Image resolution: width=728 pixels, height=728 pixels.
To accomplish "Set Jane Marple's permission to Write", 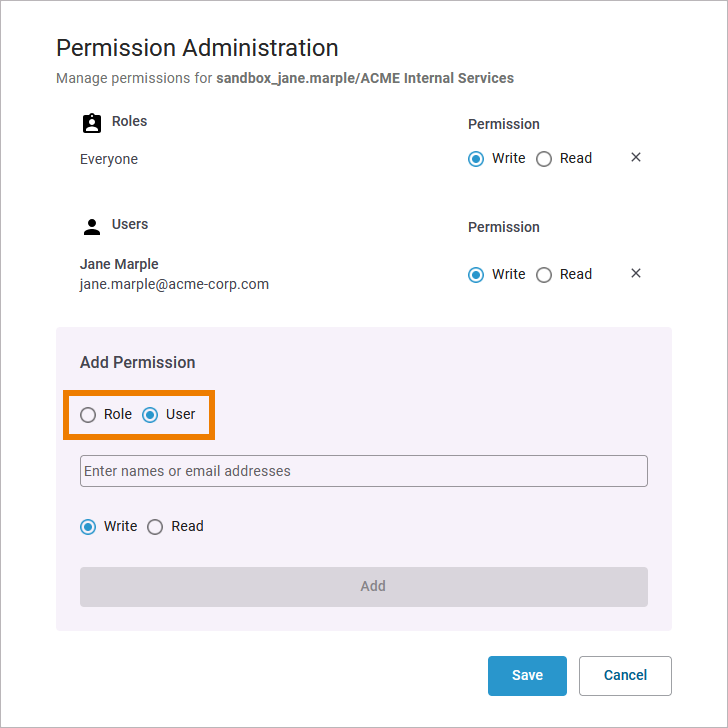I will coord(476,275).
